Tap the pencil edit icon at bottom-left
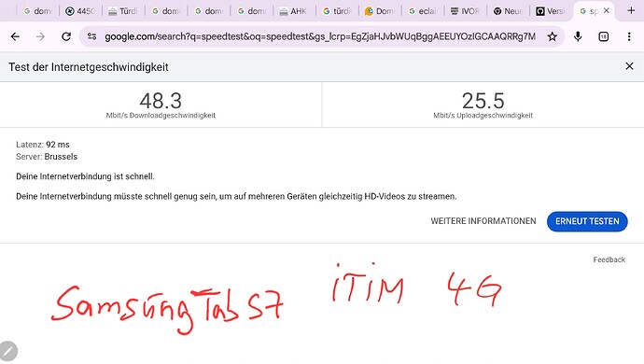The width and height of the screenshot is (644, 364). coord(8,352)
